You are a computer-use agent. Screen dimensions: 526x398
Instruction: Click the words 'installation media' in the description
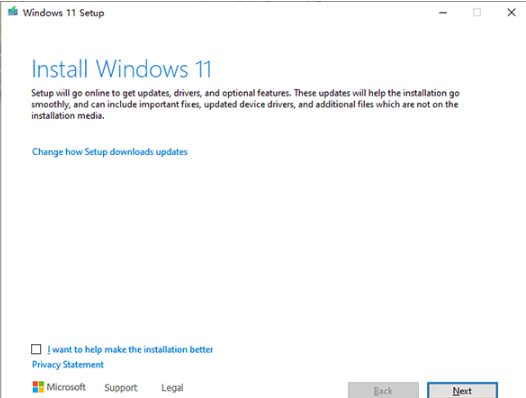click(x=67, y=116)
